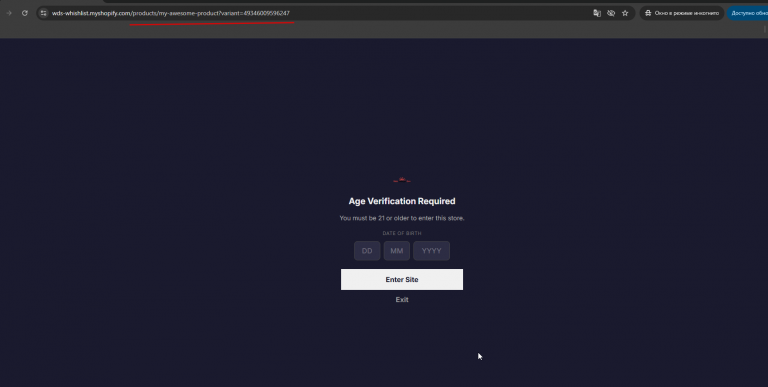Click the DATE OF BIRTH label

click(402, 233)
